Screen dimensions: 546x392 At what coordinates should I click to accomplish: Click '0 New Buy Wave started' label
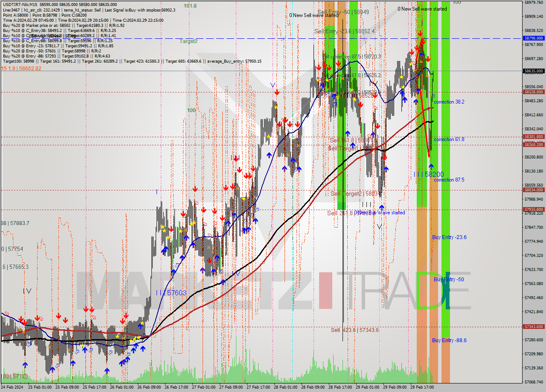coord(380,213)
